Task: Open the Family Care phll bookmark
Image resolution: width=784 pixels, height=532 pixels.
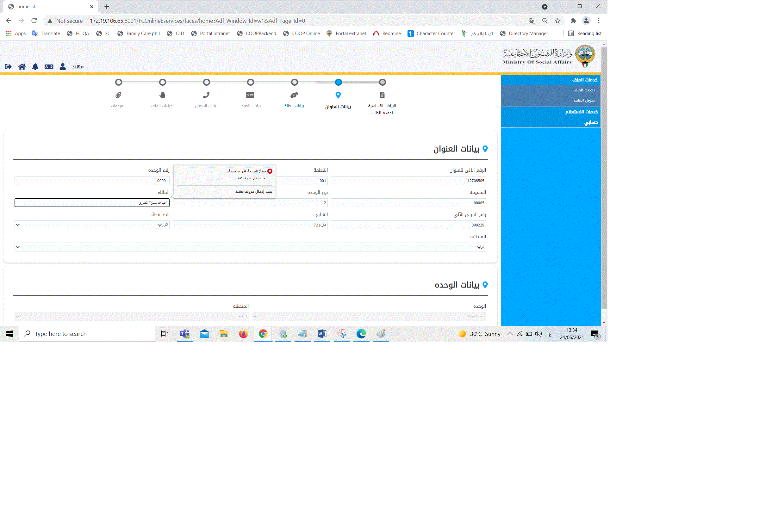Action: coord(139,34)
